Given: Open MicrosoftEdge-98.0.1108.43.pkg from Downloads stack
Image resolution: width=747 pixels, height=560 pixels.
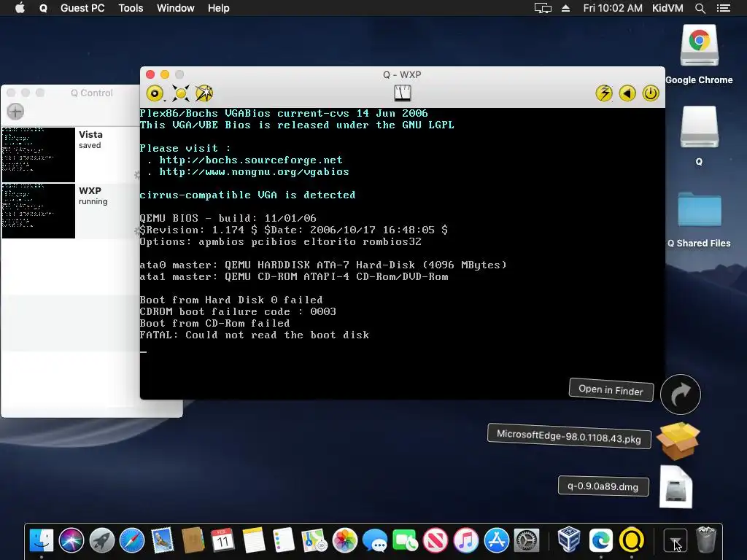Looking at the screenshot, I should (x=569, y=436).
